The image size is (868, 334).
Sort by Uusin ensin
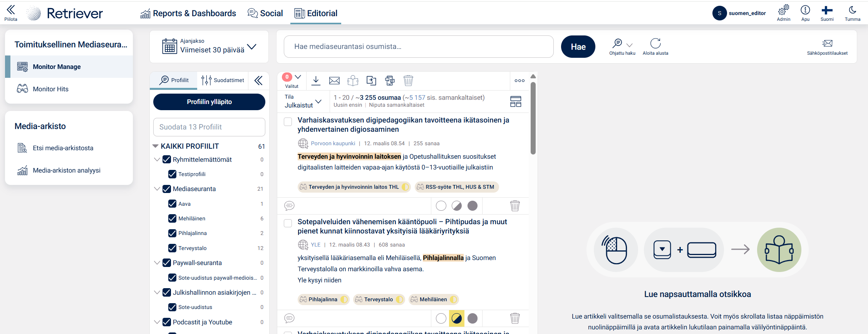(348, 105)
